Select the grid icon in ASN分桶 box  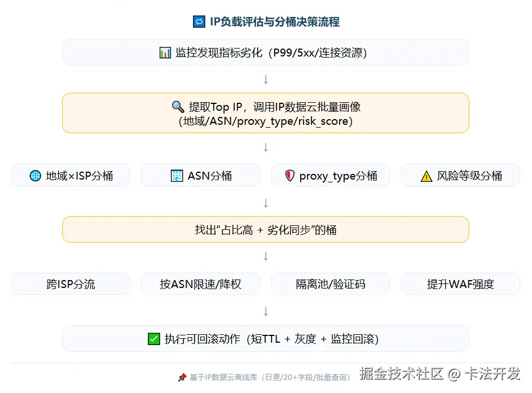click(177, 176)
